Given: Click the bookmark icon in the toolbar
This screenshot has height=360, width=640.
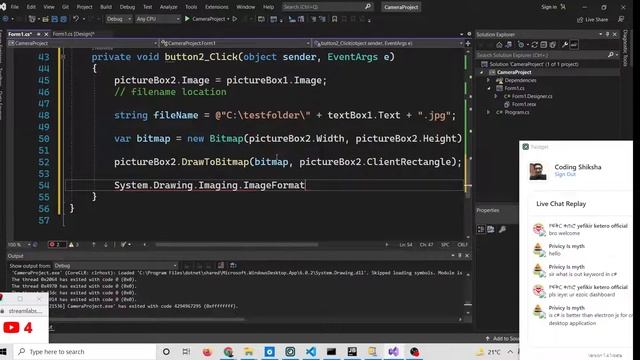Looking at the screenshot, I should pyautogui.click(x=334, y=19).
